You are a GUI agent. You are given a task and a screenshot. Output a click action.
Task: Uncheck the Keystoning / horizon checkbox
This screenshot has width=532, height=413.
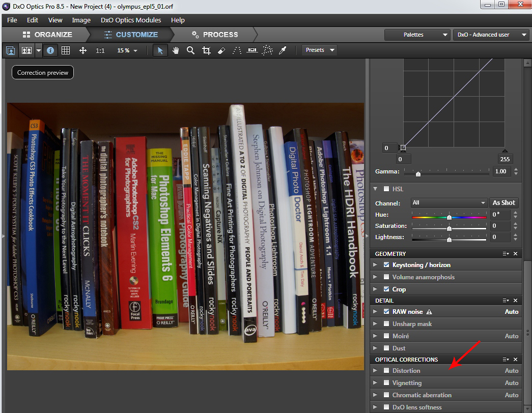(x=386, y=265)
